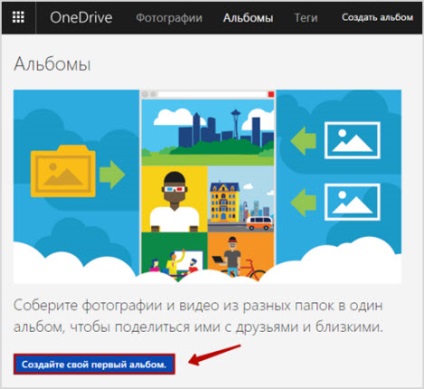This screenshot has width=424, height=389.
Task: Click Создать альбом in the top bar
Action: (x=377, y=17)
